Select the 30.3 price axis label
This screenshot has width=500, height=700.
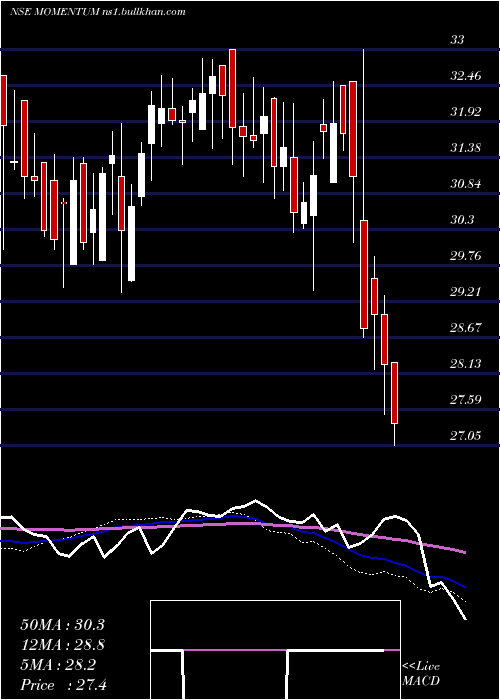point(462,220)
